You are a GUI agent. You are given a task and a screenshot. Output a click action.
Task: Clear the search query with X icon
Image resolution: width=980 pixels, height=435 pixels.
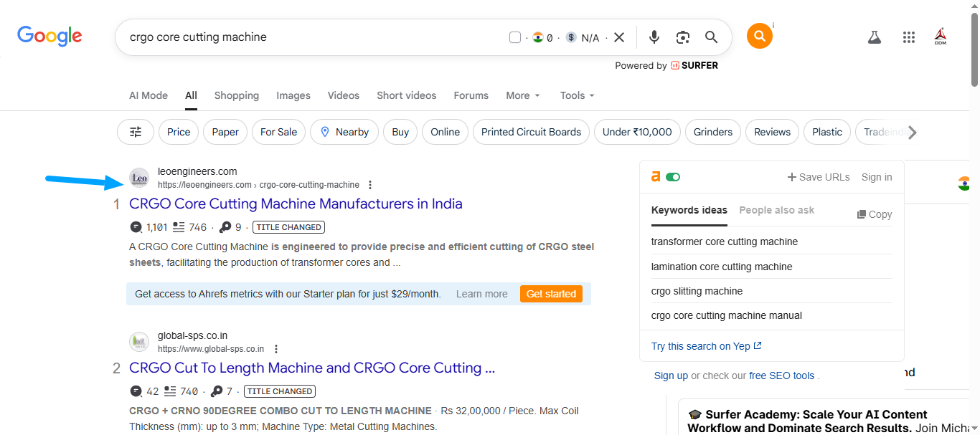pos(619,37)
